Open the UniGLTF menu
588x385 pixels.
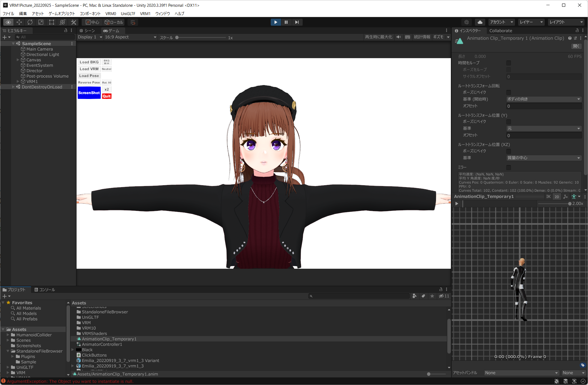pyautogui.click(x=128, y=14)
